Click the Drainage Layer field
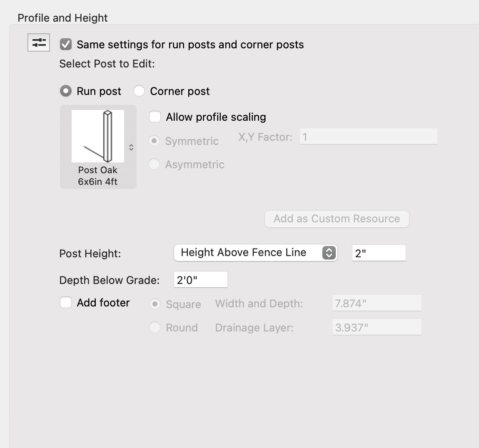479x448 pixels. (x=377, y=327)
